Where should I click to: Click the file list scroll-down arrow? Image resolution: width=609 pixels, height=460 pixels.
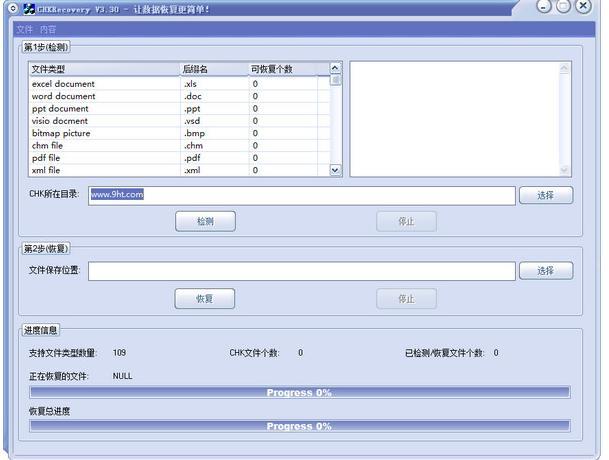(x=335, y=170)
